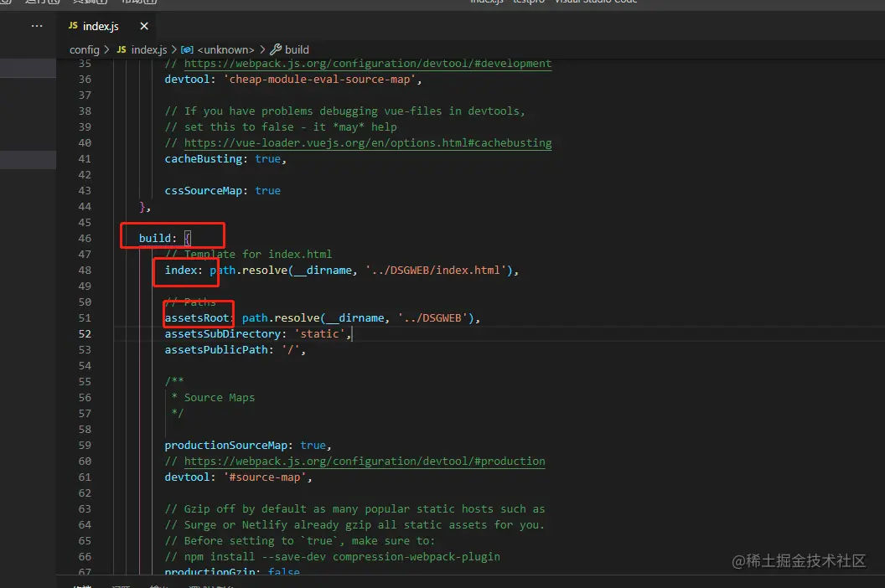The image size is (885, 588).
Task: Click line number 66 in the gutter
Action: click(85, 556)
